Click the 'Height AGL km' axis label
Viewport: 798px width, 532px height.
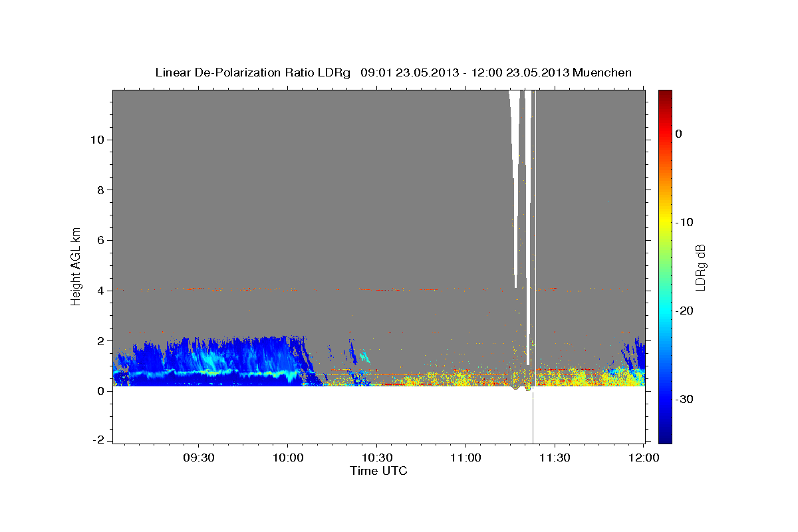tap(76, 266)
